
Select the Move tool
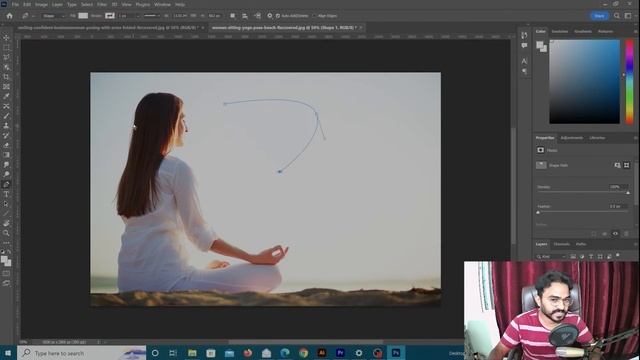click(6, 38)
